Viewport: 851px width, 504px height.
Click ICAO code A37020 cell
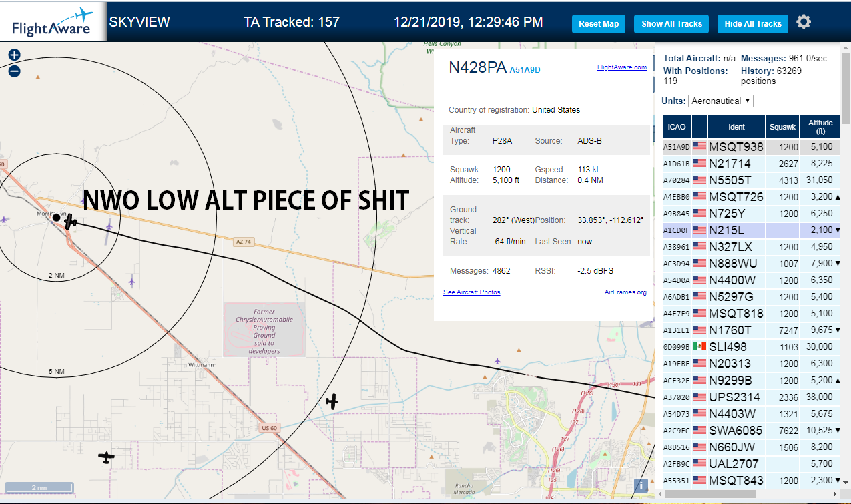[x=676, y=397]
